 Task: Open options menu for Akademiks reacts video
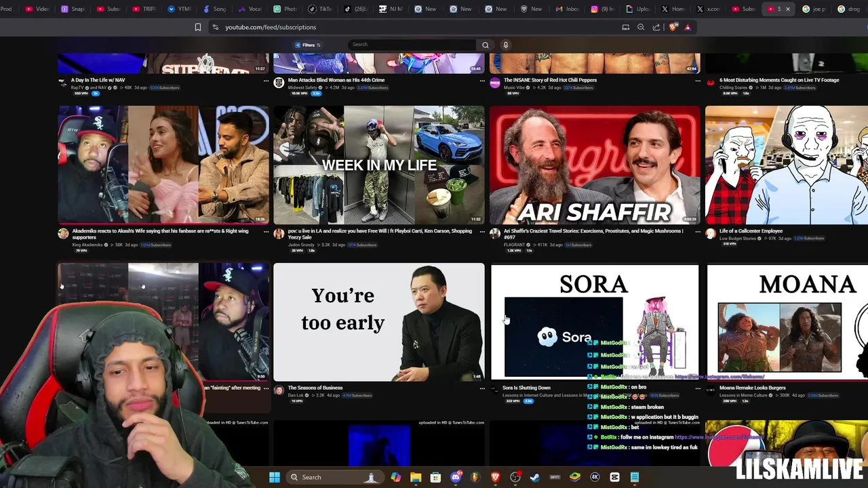click(x=266, y=232)
